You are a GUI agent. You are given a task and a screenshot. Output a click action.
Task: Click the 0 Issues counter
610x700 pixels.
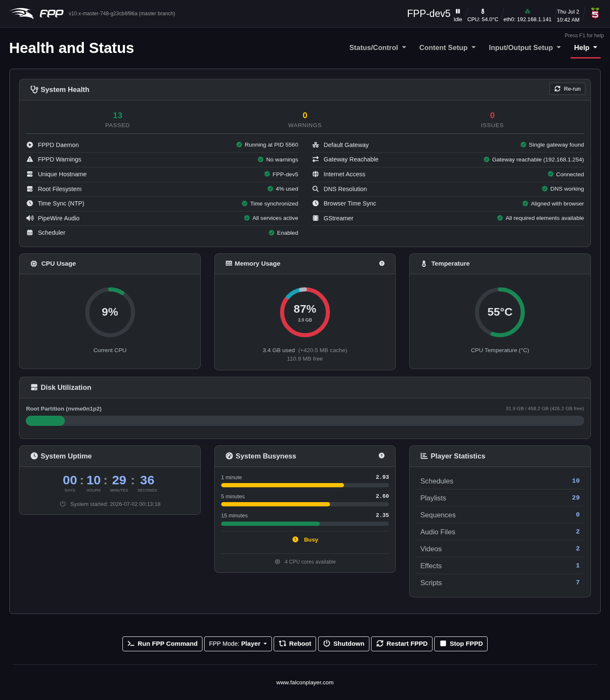click(x=492, y=119)
